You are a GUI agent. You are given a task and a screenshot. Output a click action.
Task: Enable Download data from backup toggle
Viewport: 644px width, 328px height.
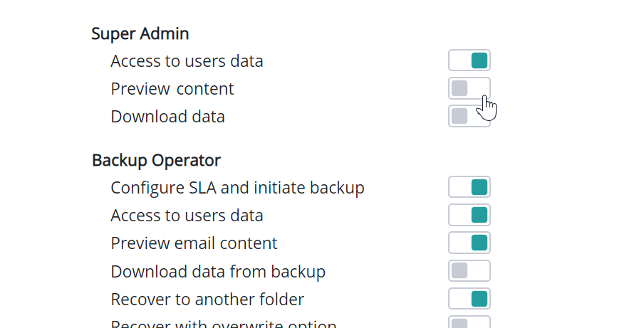coord(469,270)
